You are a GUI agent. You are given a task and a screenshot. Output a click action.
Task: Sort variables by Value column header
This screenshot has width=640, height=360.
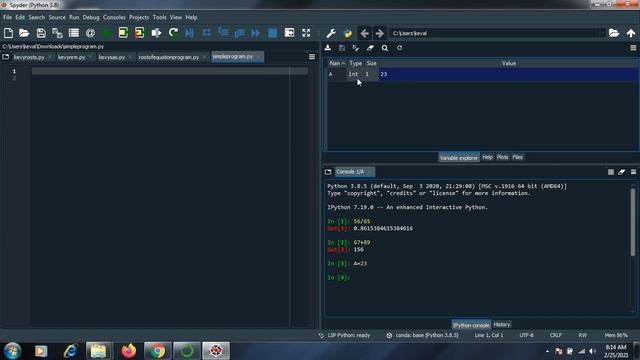[x=509, y=63]
